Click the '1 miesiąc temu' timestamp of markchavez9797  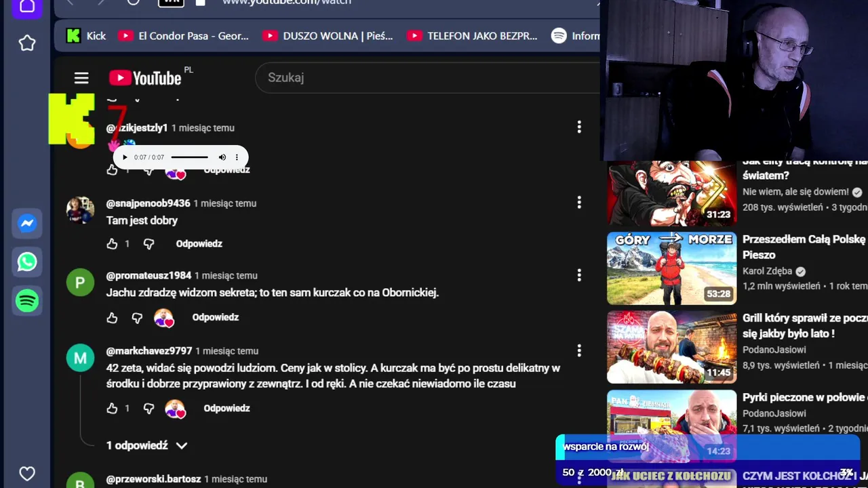coord(227,351)
